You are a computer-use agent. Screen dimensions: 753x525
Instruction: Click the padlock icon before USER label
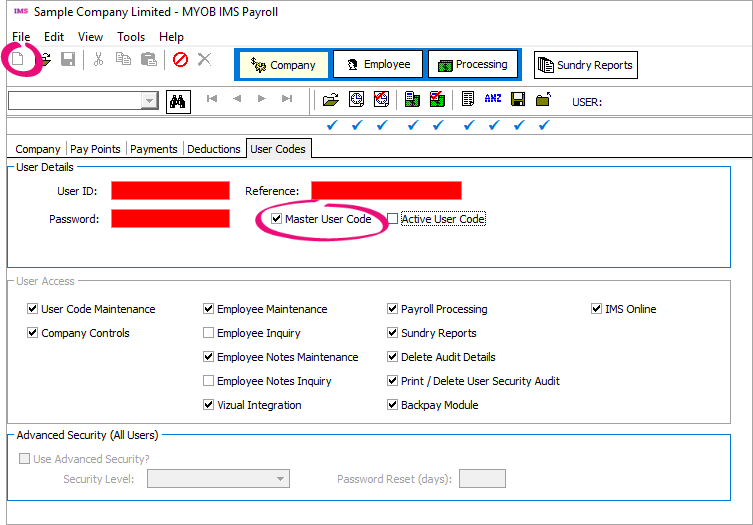click(x=543, y=100)
